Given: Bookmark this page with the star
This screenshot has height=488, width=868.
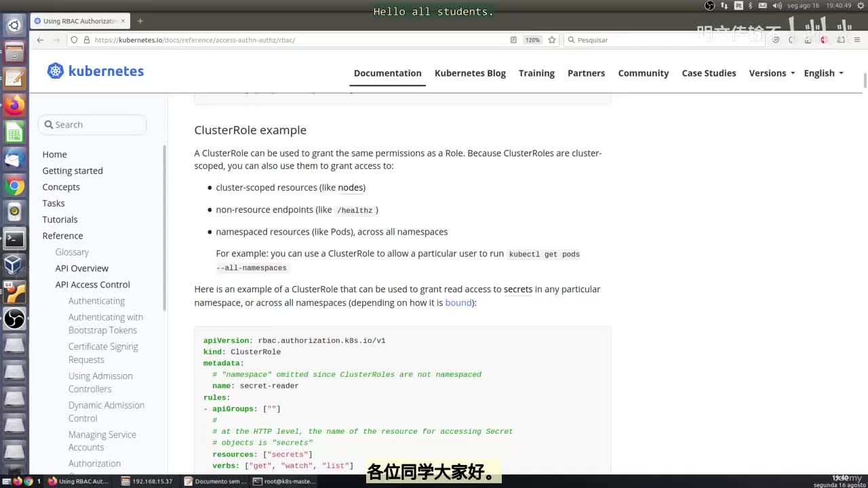Looking at the screenshot, I should 552,40.
